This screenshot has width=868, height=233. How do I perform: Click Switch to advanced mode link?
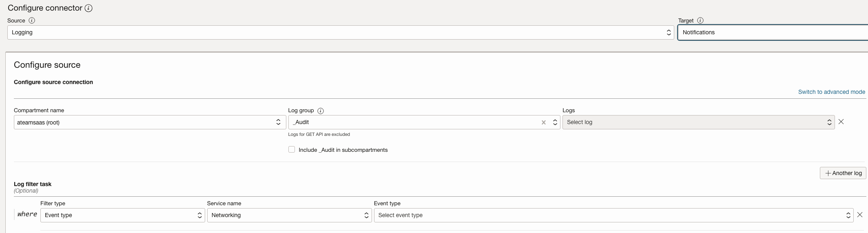[x=831, y=92]
